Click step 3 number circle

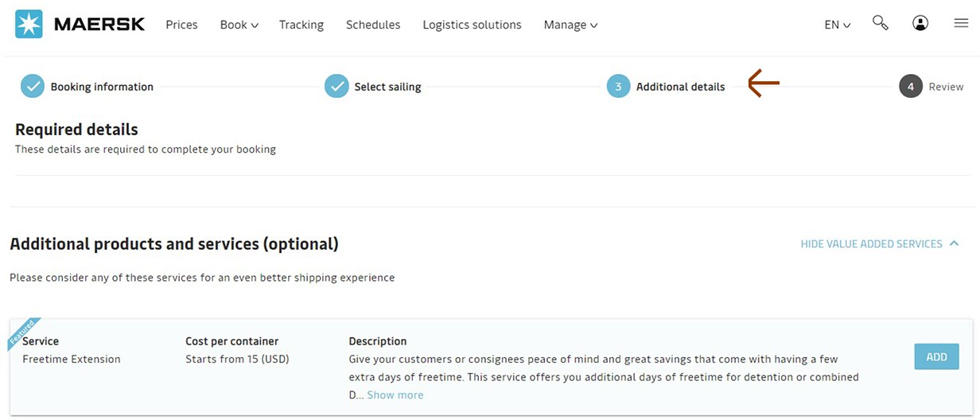(618, 87)
